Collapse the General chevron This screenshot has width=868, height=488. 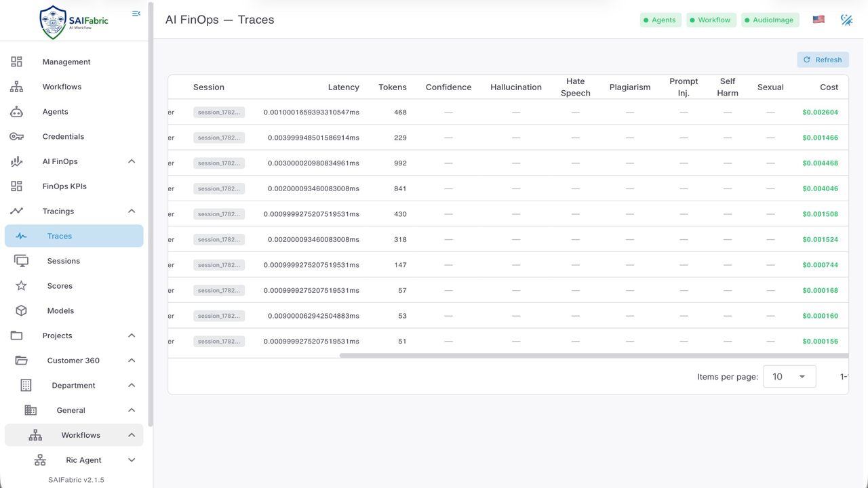click(132, 410)
